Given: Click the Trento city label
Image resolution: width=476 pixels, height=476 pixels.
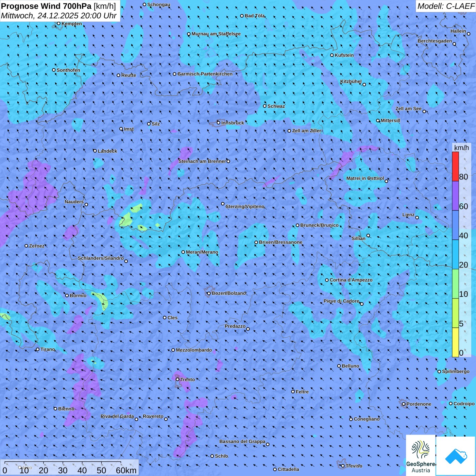Looking at the screenshot, I should [x=188, y=379].
